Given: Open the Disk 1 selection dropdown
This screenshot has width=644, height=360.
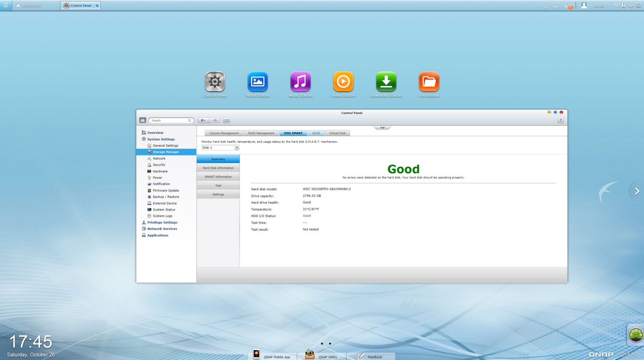Looking at the screenshot, I should point(220,148).
